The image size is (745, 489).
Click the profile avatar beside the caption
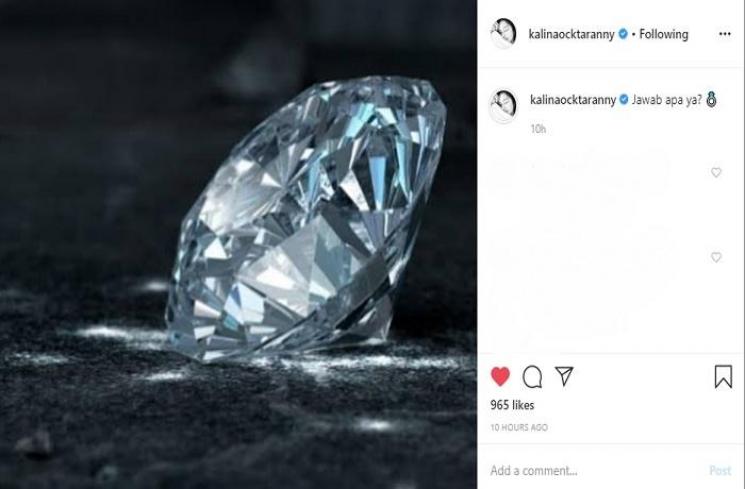pyautogui.click(x=502, y=104)
